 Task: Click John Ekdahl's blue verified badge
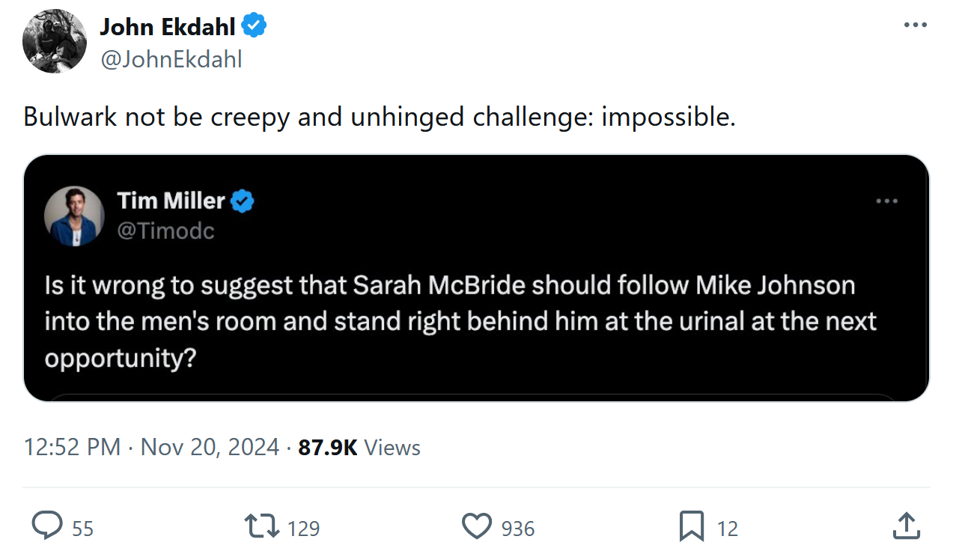click(x=255, y=27)
